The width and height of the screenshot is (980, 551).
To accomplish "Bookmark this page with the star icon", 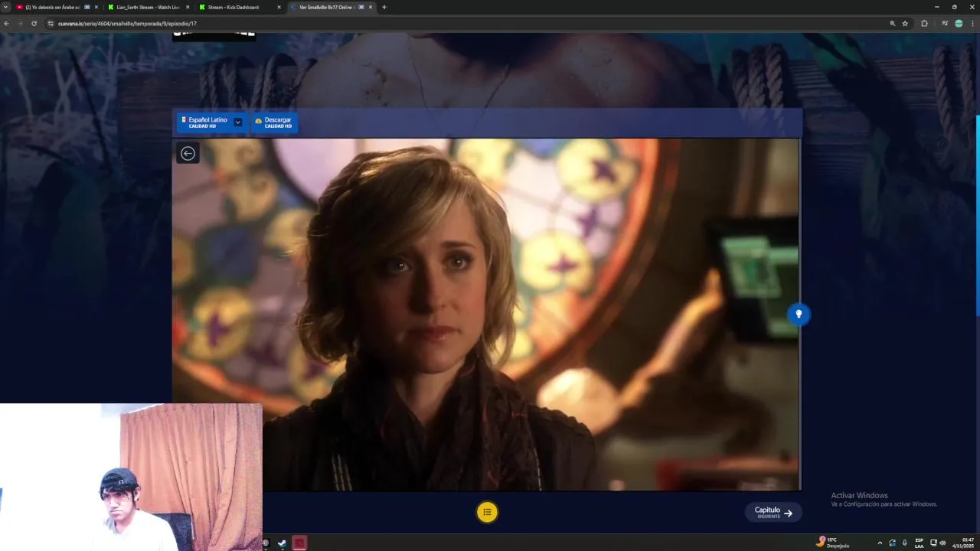I will click(905, 24).
